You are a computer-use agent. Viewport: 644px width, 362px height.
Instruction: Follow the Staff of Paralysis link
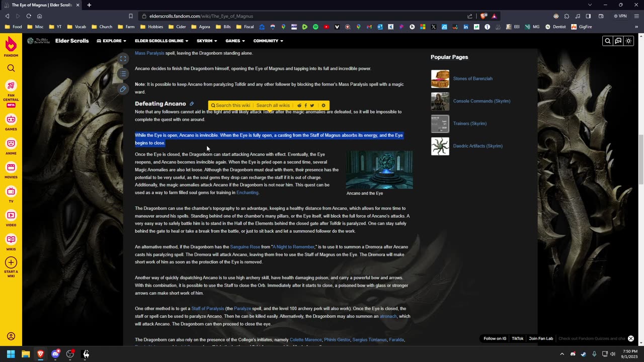pos(208,309)
